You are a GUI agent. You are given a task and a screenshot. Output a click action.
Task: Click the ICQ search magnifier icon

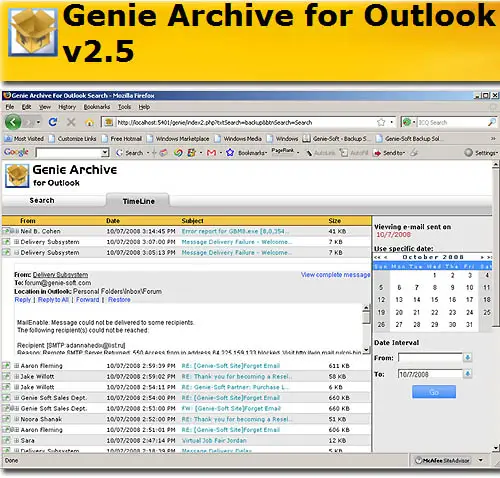pyautogui.click(x=492, y=122)
